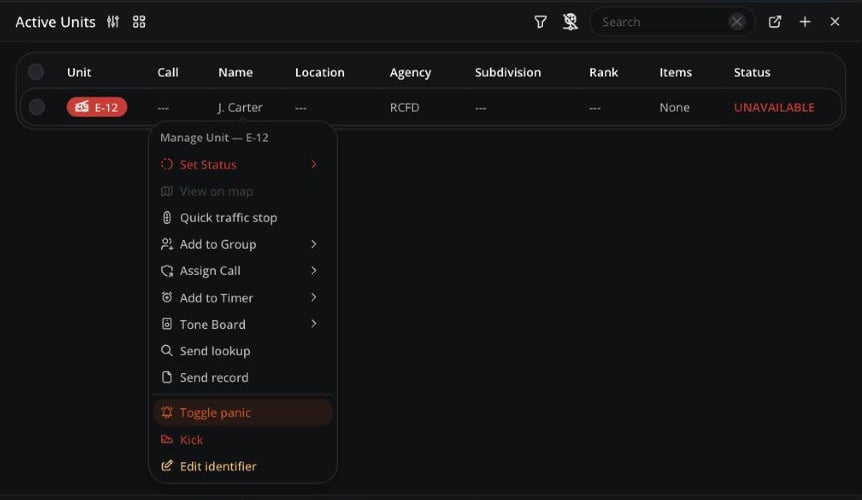Click the dashed circle Set Status icon
Viewport: 862px width, 500px height.
[167, 164]
